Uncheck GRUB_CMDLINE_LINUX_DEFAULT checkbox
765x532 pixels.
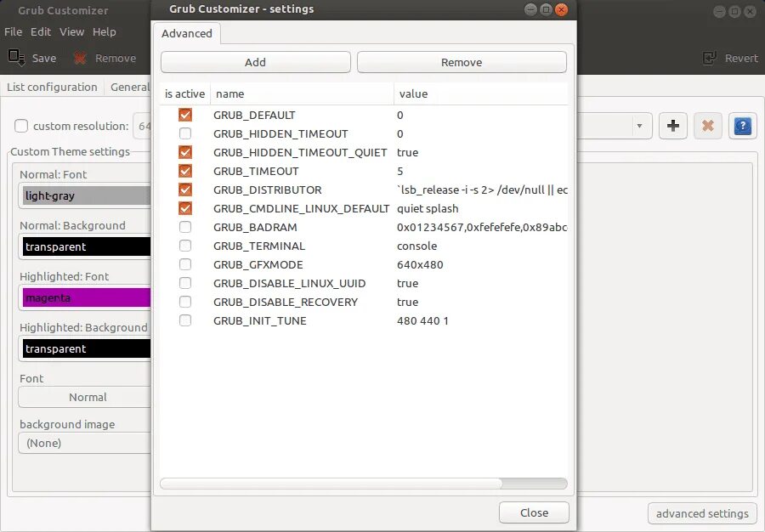(185, 208)
